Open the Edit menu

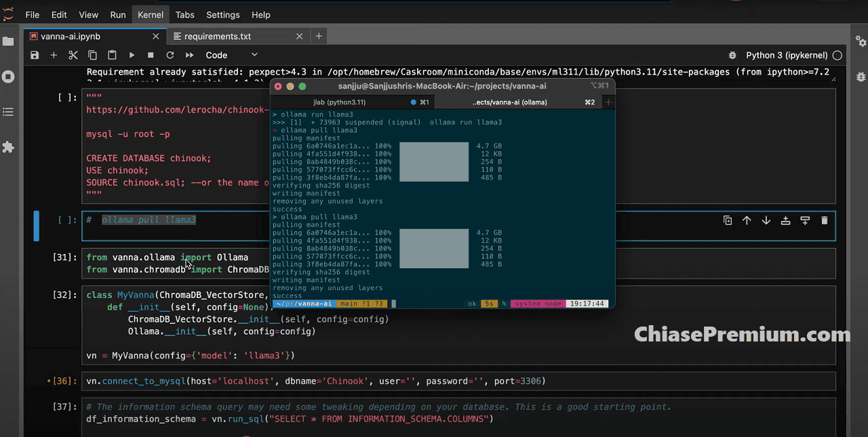[59, 14]
